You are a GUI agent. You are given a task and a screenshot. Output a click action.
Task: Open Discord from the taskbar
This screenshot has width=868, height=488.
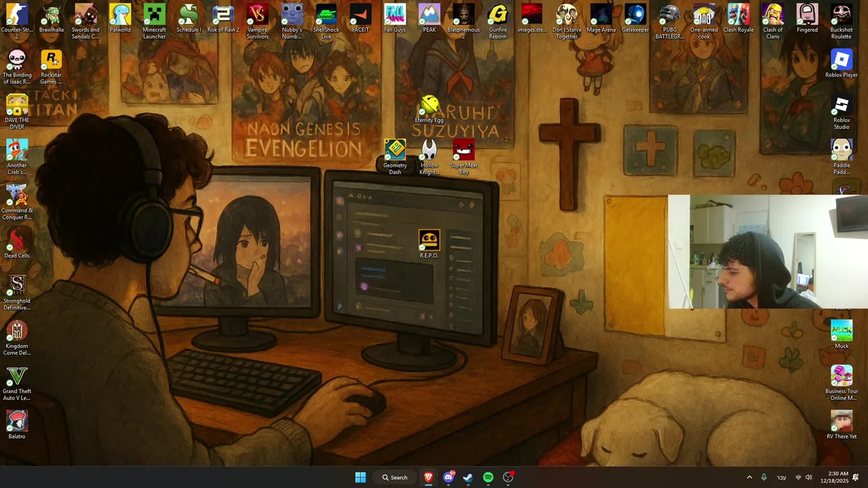448,477
